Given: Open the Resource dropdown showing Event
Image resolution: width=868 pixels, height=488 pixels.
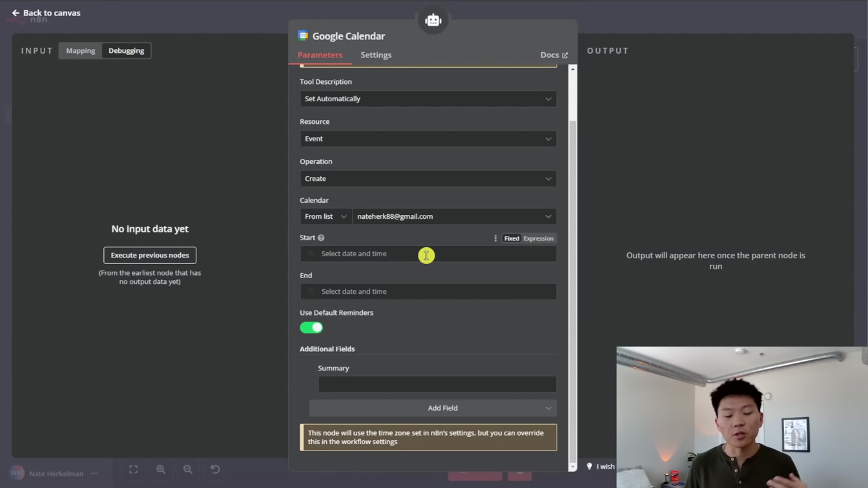Looking at the screenshot, I should pyautogui.click(x=428, y=139).
